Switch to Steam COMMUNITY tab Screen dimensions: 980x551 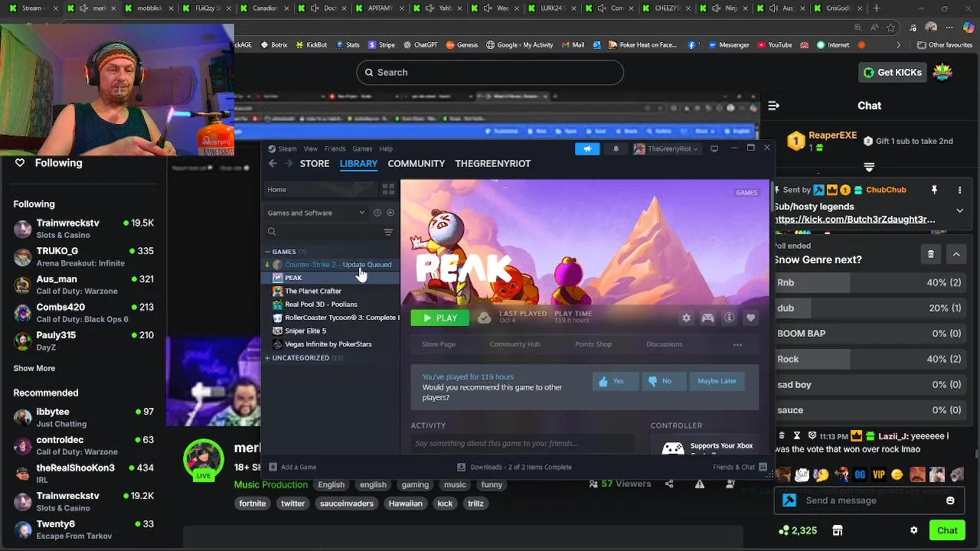[x=416, y=163]
